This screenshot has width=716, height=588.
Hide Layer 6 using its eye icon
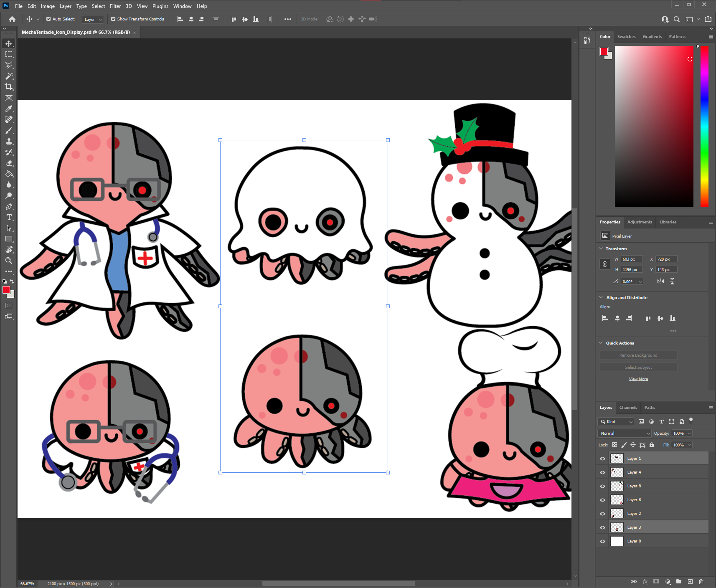point(602,500)
